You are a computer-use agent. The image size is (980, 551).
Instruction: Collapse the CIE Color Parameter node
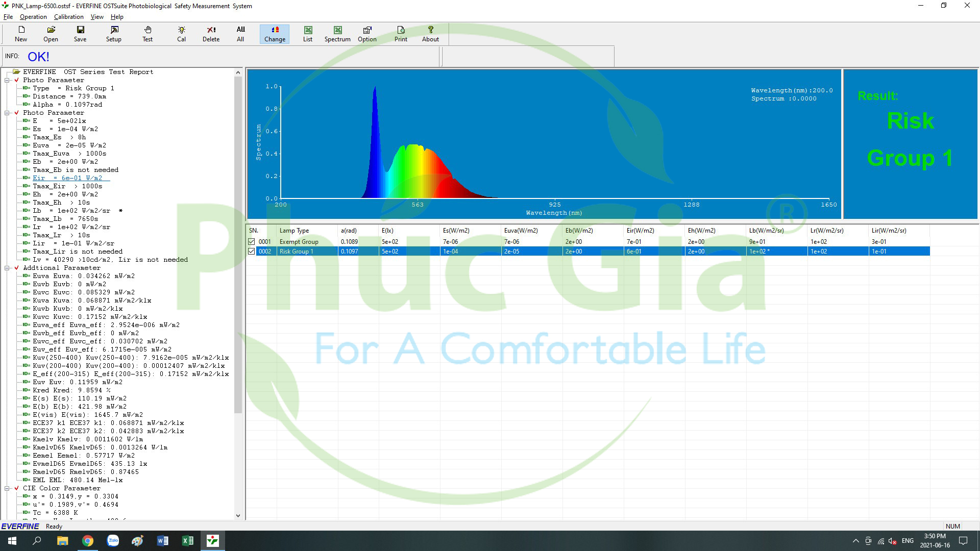[8, 488]
